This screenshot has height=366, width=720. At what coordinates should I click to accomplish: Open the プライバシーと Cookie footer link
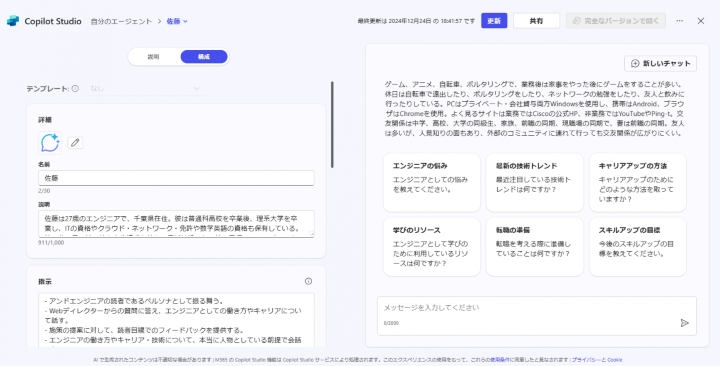point(597,360)
